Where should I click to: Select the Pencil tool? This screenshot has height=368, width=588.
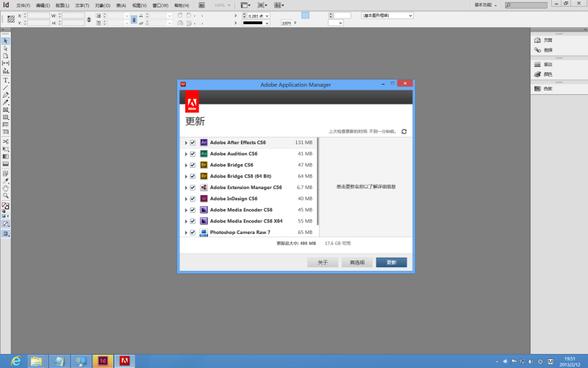click(6, 102)
